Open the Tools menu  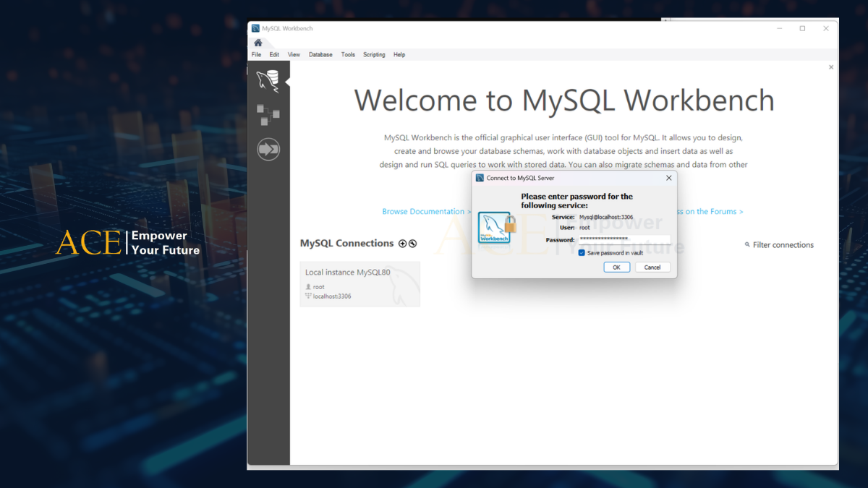click(x=348, y=54)
